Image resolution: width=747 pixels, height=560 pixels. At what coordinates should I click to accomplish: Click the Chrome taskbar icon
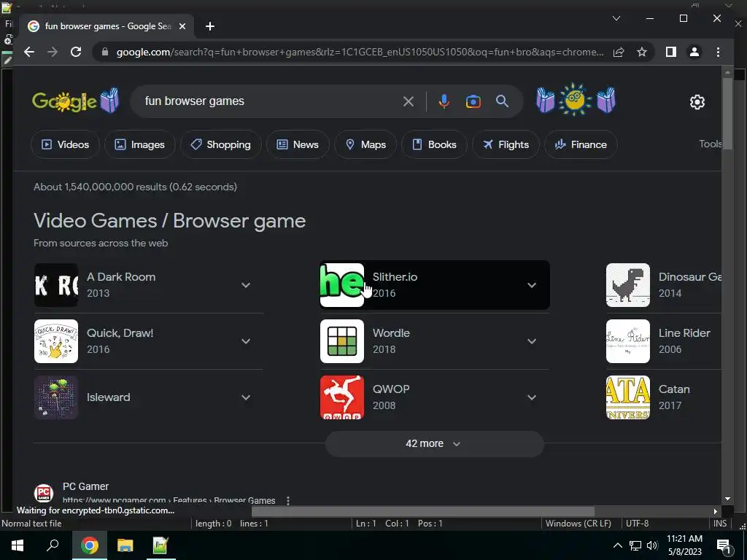(x=89, y=545)
